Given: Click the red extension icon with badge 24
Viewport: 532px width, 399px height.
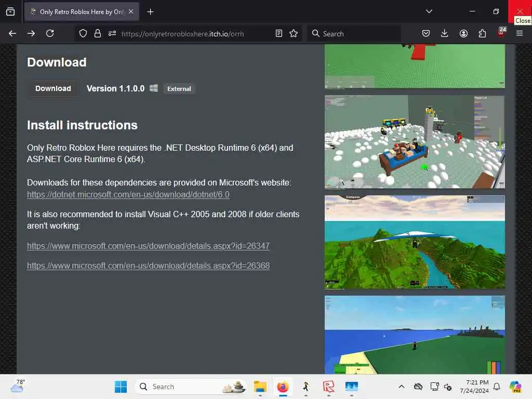Looking at the screenshot, I should point(501,32).
